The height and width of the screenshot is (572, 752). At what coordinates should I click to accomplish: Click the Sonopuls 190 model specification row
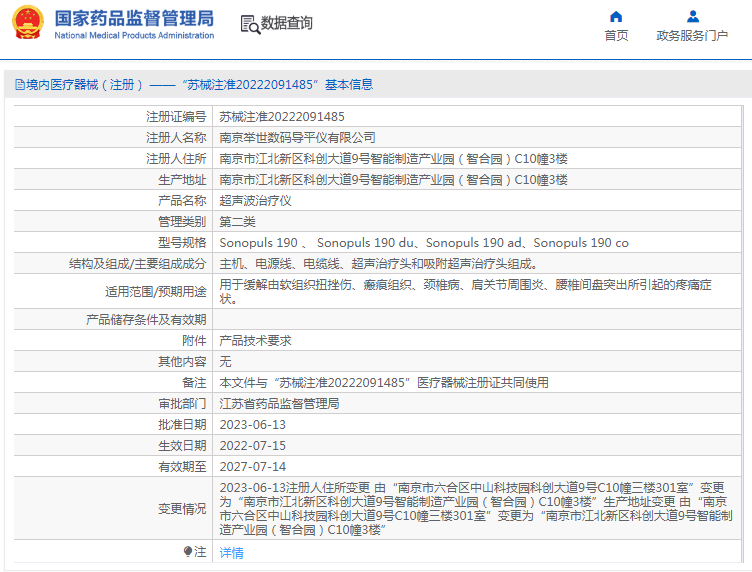424,242
